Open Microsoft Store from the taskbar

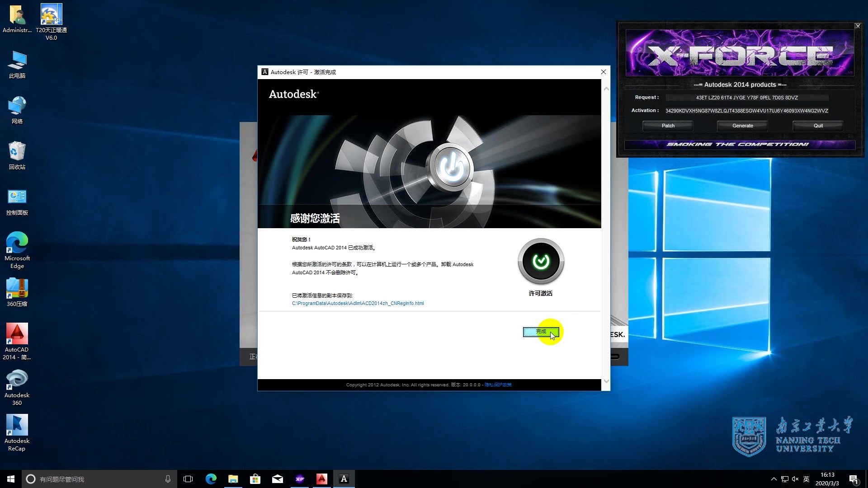pyautogui.click(x=255, y=479)
